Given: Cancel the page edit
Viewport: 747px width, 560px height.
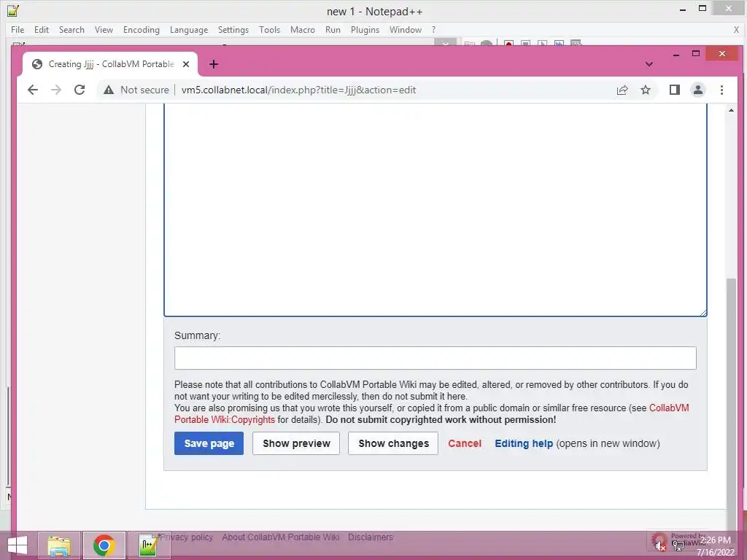Looking at the screenshot, I should [x=465, y=443].
